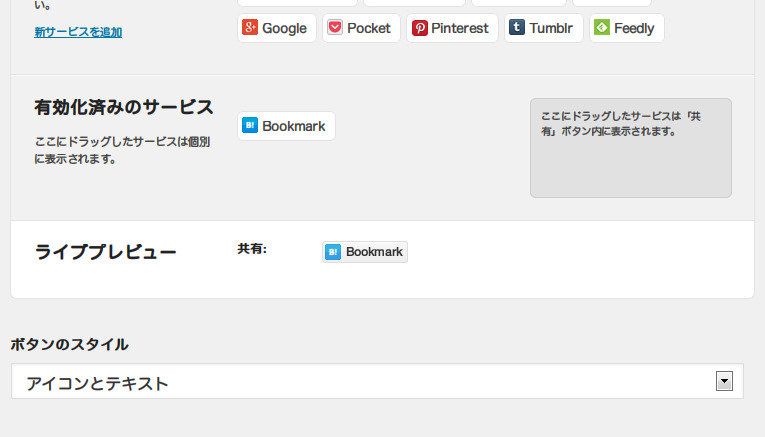Select the Pinterest service button label
This screenshot has height=437, width=765.
(460, 28)
